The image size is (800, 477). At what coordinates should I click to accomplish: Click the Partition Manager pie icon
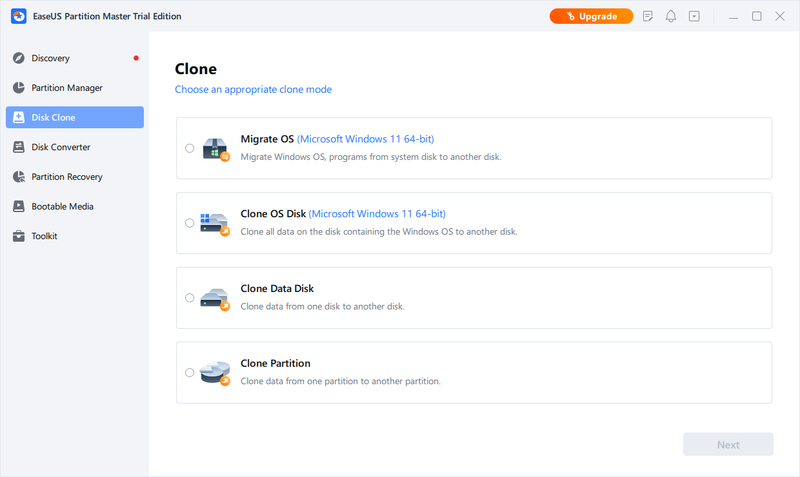pos(18,88)
